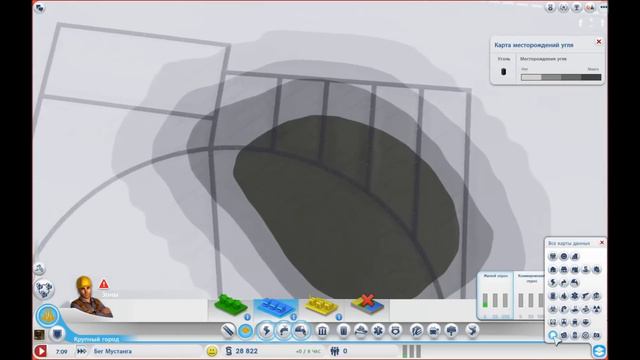The height and width of the screenshot is (360, 640).
Task: Select the yellow industrial zone block
Action: [322, 306]
